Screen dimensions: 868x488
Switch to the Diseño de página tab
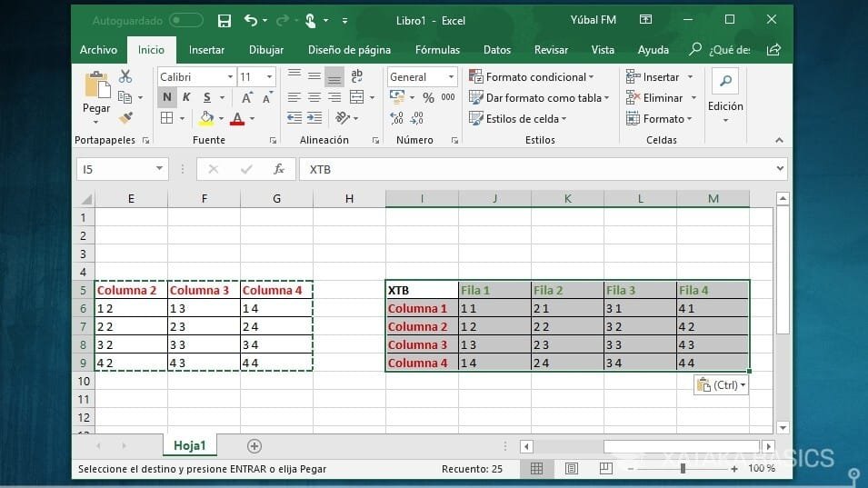point(349,50)
